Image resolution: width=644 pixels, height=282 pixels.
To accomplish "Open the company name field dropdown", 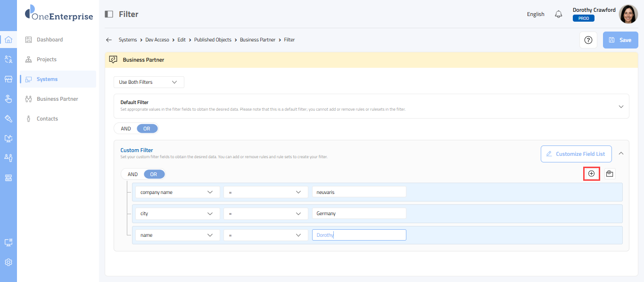I will [177, 192].
